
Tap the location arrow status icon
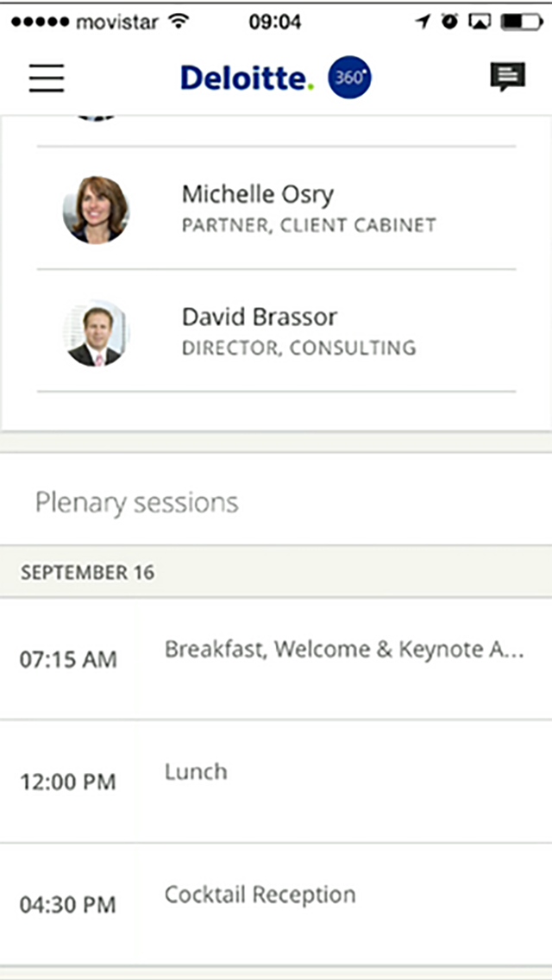(423, 22)
